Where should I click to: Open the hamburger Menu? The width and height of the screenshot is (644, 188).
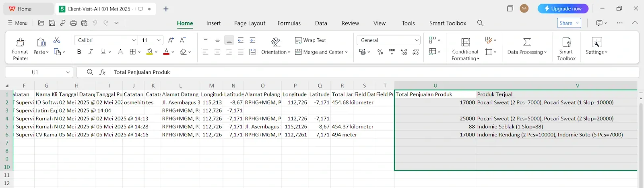18,23
